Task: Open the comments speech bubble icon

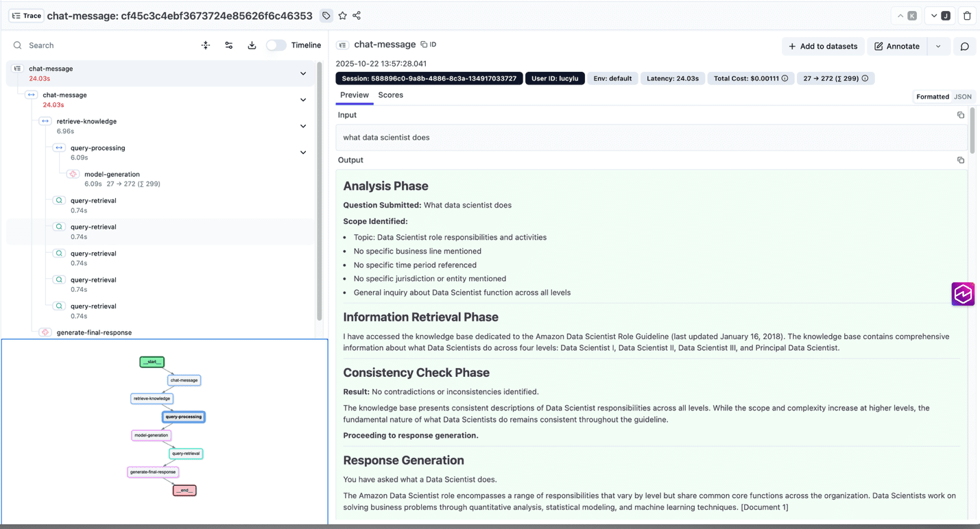Action: 964,47
